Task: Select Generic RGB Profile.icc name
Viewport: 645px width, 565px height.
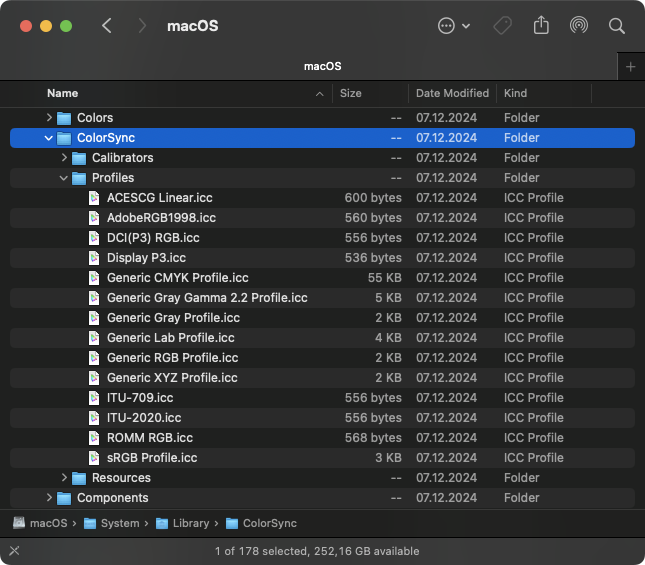Action: tap(172, 358)
